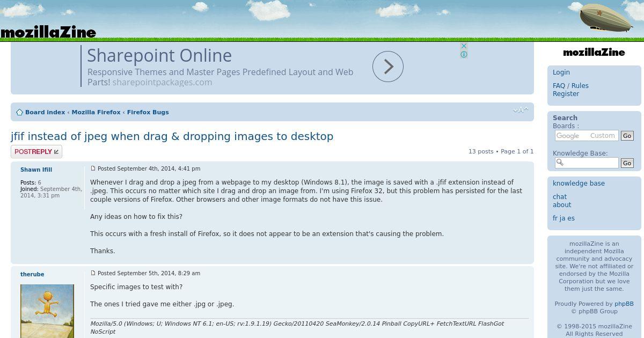Click the Post Reply button
Viewport: 644px width, 338px height.
pos(36,152)
